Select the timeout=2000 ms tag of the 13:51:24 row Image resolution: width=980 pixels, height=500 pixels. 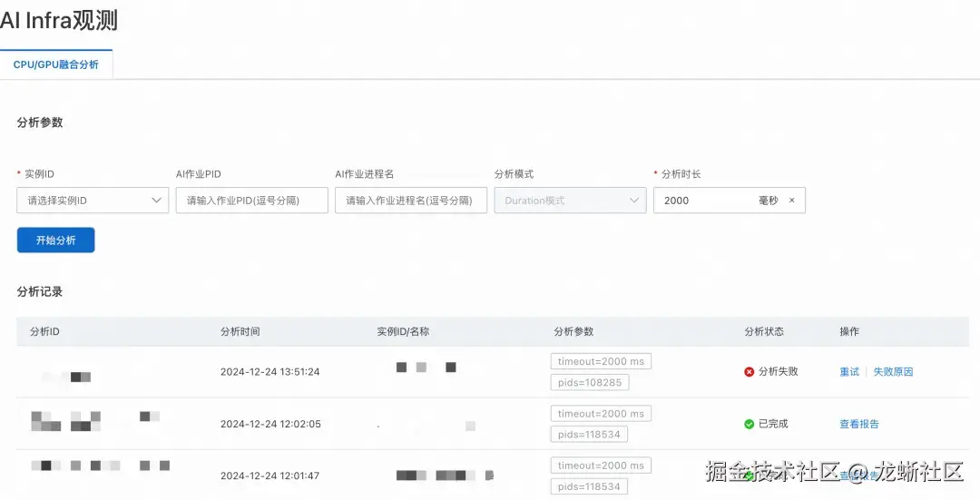pos(602,361)
